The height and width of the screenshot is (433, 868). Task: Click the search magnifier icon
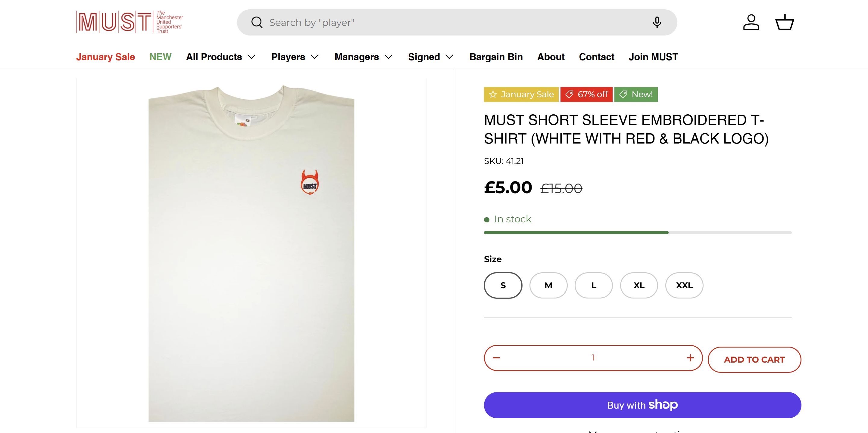pos(257,23)
